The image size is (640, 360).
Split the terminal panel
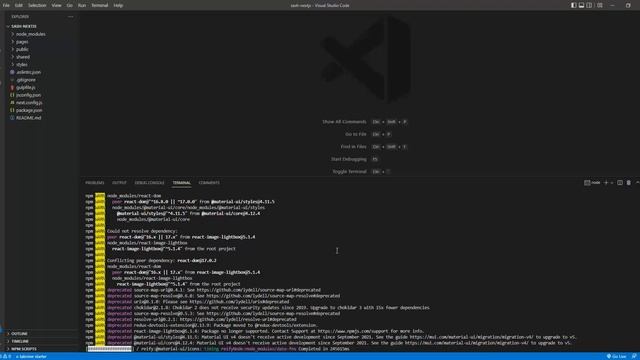click(x=620, y=183)
